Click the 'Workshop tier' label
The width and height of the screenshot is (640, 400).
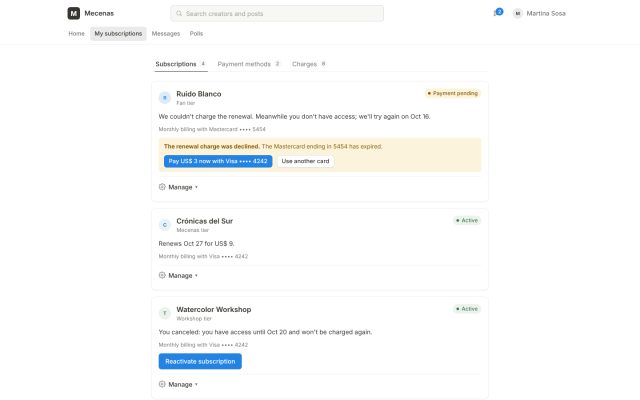(x=194, y=319)
